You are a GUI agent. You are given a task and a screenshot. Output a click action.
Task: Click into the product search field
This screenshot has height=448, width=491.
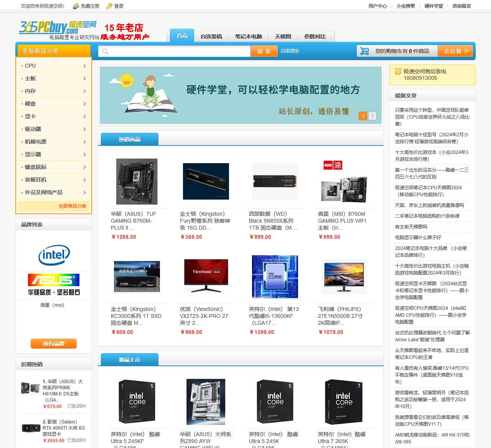pyautogui.click(x=175, y=51)
